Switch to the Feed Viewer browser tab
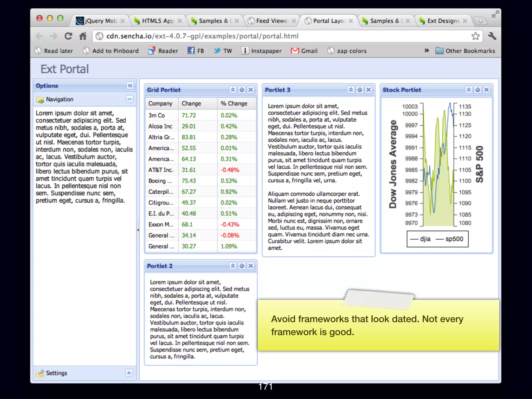The image size is (532, 399). coord(272,21)
